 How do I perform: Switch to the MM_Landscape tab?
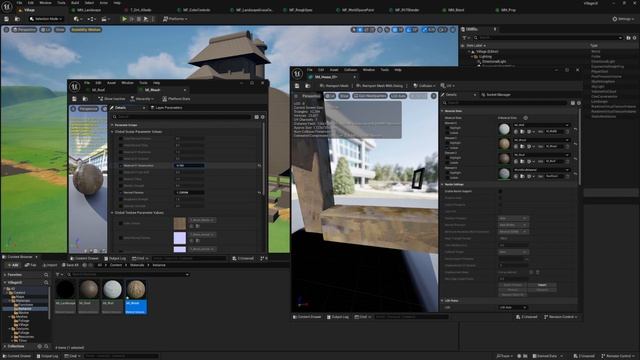[x=89, y=10]
